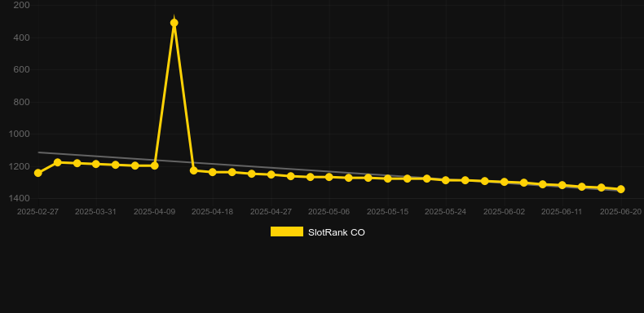644x313 pixels.
Task: Click the 2025-06-20 x-axis date label
Action: pos(621,212)
